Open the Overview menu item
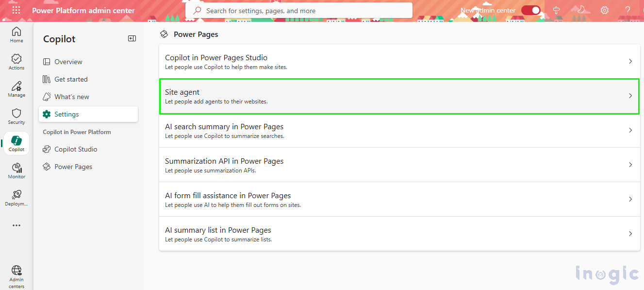Image resolution: width=644 pixels, height=290 pixels. point(88,62)
